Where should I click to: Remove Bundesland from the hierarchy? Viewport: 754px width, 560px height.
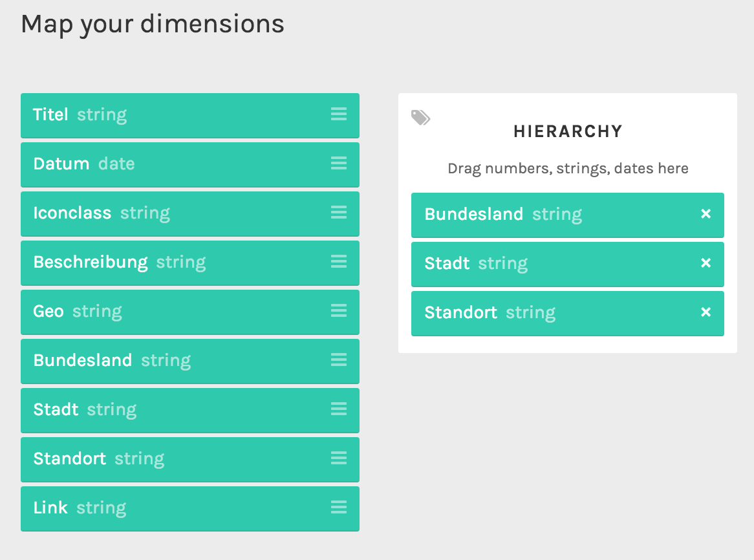click(x=706, y=213)
